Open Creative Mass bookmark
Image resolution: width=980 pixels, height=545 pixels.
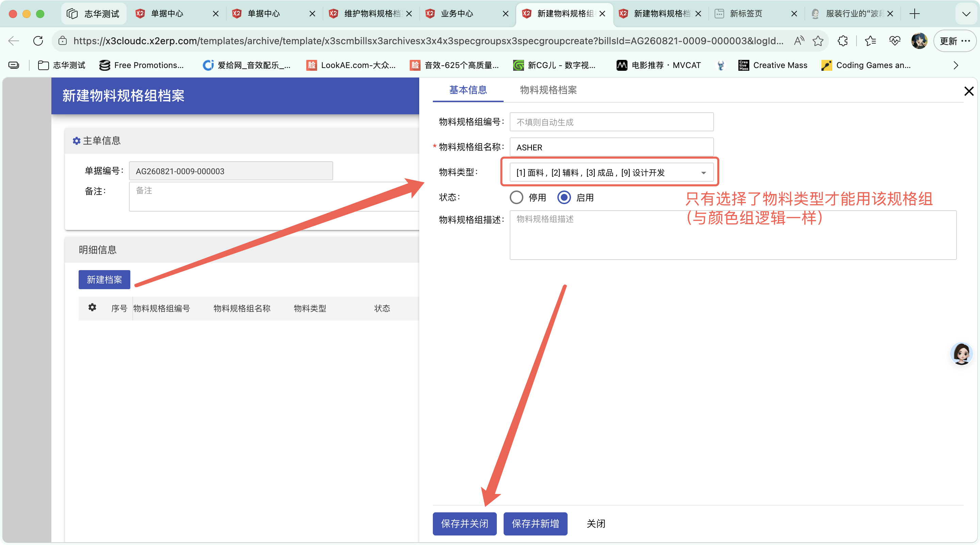(x=773, y=65)
